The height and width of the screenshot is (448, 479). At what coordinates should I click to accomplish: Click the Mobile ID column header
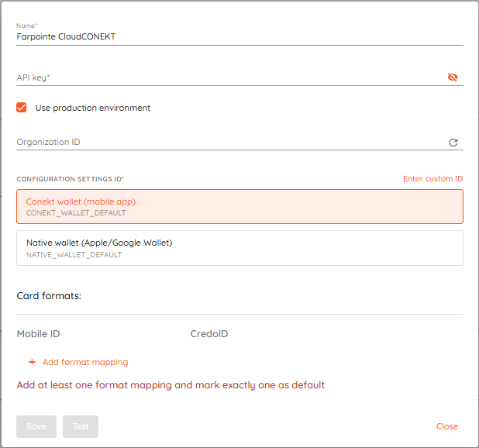pyautogui.click(x=38, y=334)
